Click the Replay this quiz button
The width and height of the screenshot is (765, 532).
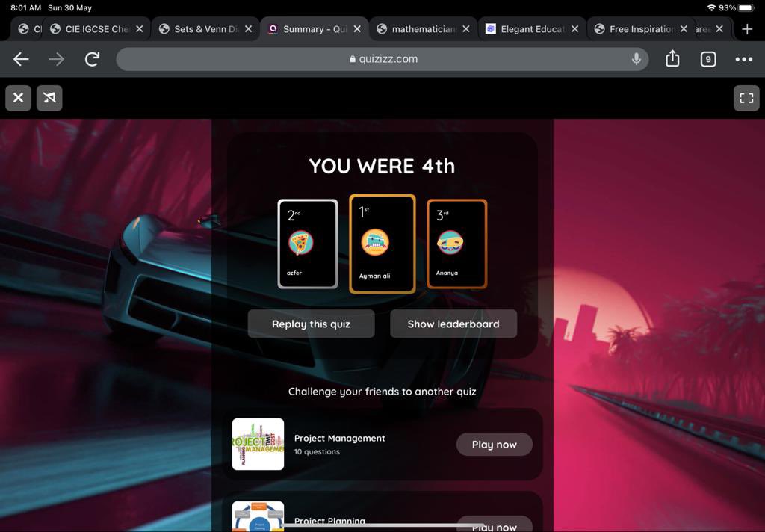[x=312, y=324]
